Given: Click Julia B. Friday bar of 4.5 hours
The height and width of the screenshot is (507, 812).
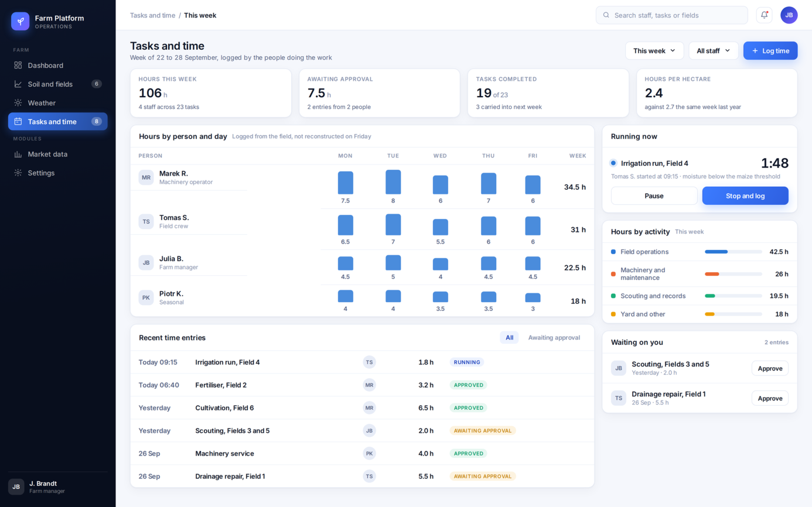Looking at the screenshot, I should [533, 263].
